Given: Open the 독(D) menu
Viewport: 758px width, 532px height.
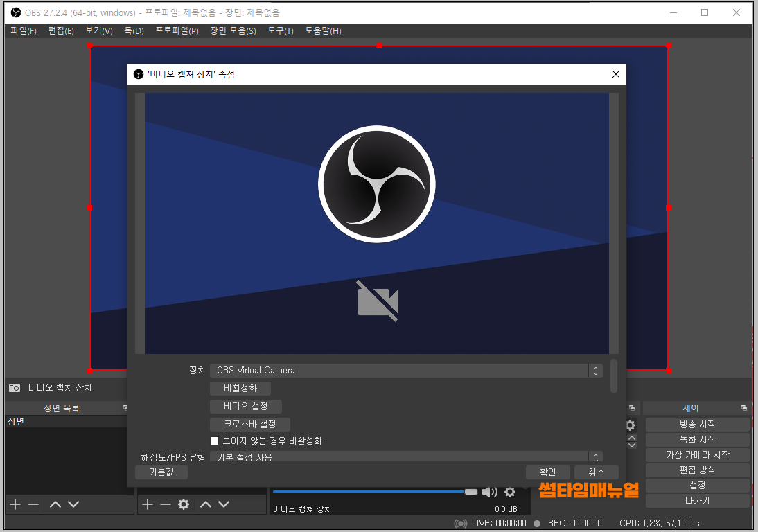Looking at the screenshot, I should coord(134,31).
